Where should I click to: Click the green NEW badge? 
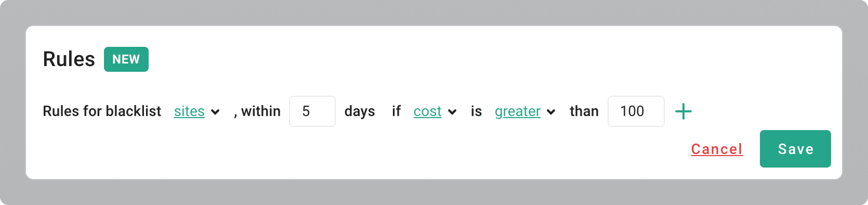(x=126, y=59)
